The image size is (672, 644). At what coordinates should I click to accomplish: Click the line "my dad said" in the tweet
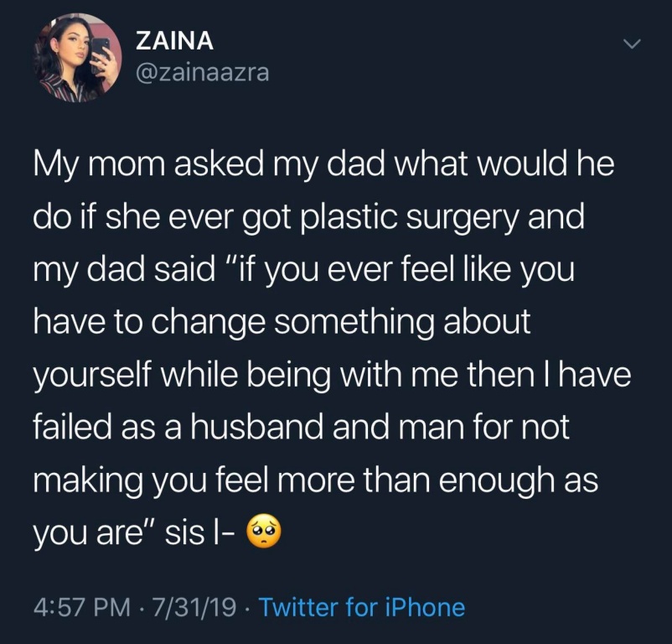coord(124,271)
